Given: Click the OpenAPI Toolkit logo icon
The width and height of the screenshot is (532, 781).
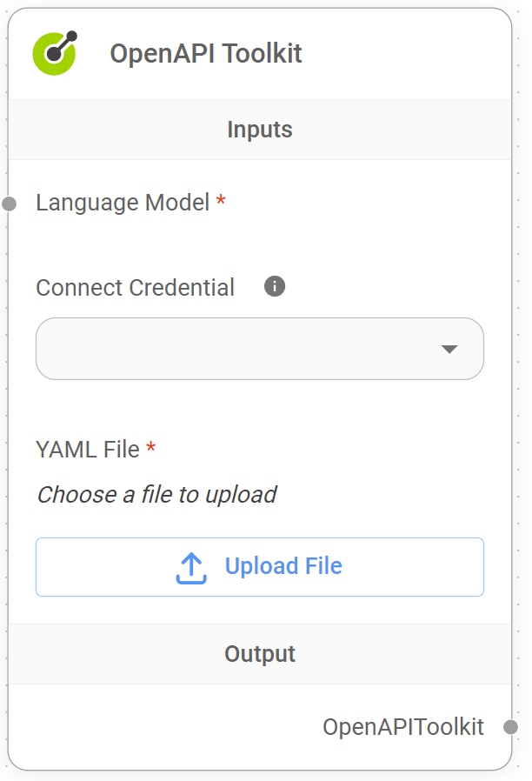Looking at the screenshot, I should click(54, 53).
